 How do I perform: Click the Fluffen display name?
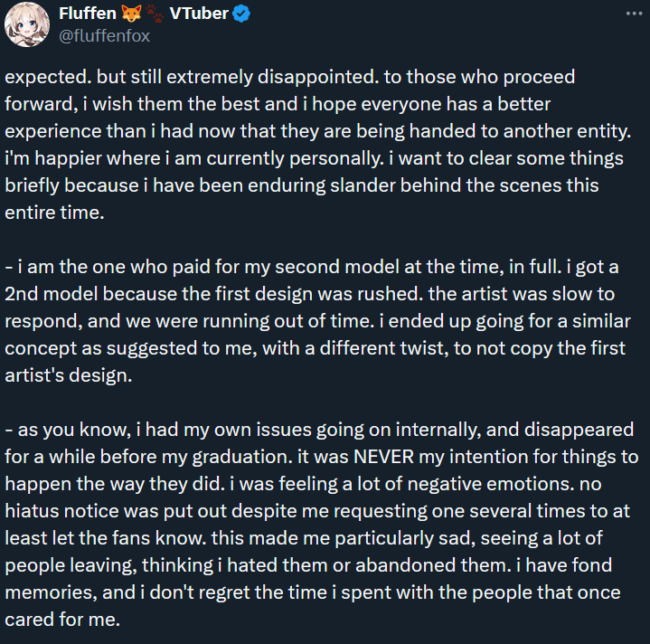[x=88, y=14]
